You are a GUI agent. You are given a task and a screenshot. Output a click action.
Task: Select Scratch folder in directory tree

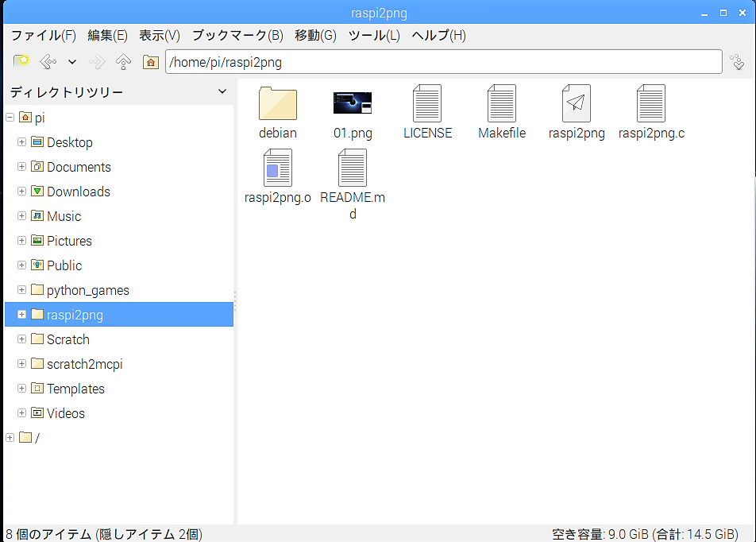click(60, 339)
